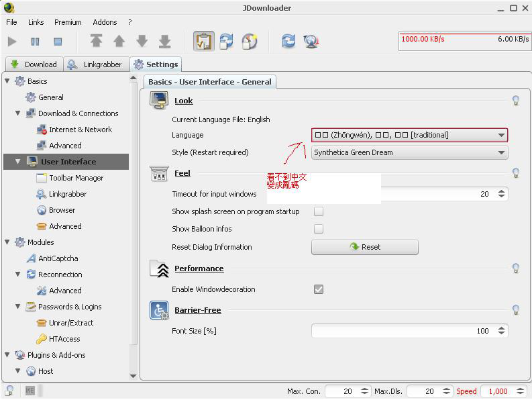532x400 pixels.
Task: Switch to the Download tab
Action: pyautogui.click(x=34, y=64)
